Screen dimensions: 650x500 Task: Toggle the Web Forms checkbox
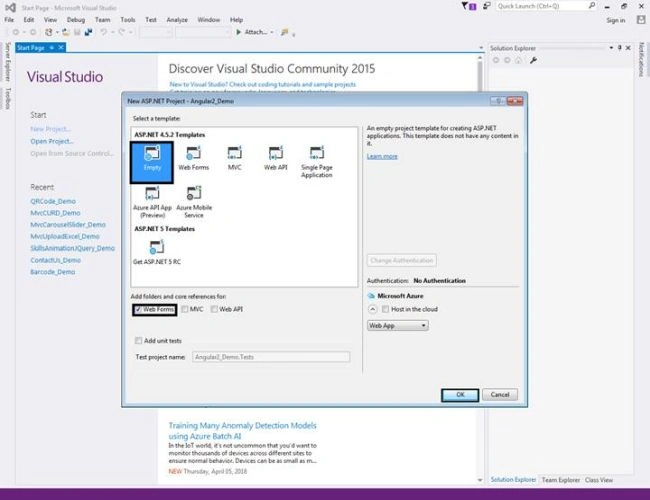tap(138, 309)
